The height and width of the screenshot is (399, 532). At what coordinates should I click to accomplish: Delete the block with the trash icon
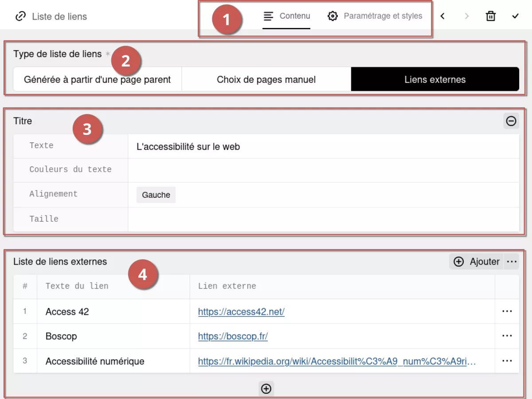491,16
